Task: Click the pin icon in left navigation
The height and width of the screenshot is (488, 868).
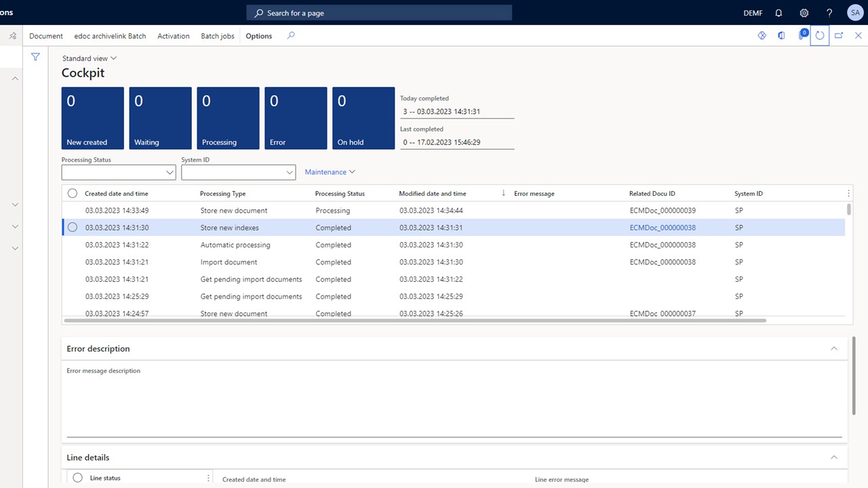Action: click(x=12, y=36)
